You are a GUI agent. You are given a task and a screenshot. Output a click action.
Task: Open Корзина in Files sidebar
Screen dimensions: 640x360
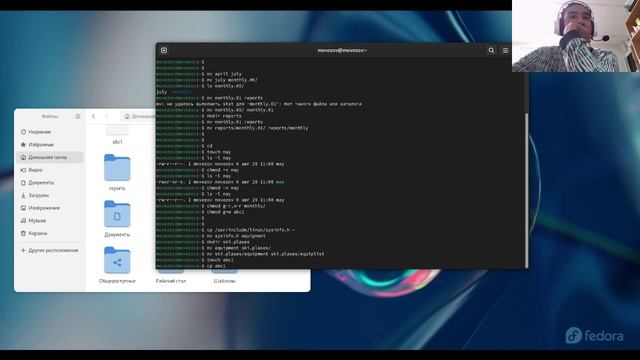[x=50, y=233]
